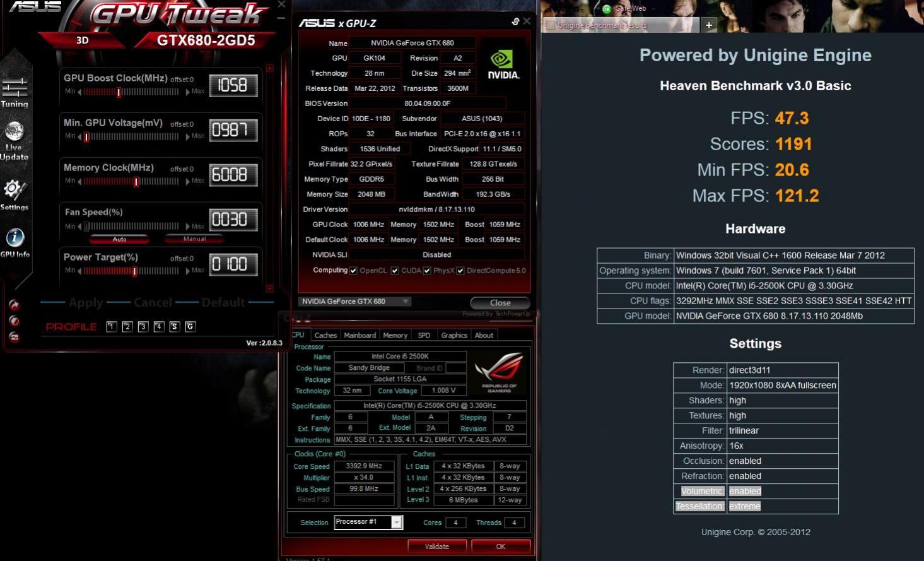Image resolution: width=924 pixels, height=561 pixels.
Task: Open the Tuning panel in GPU Tweak
Action: coord(14,92)
